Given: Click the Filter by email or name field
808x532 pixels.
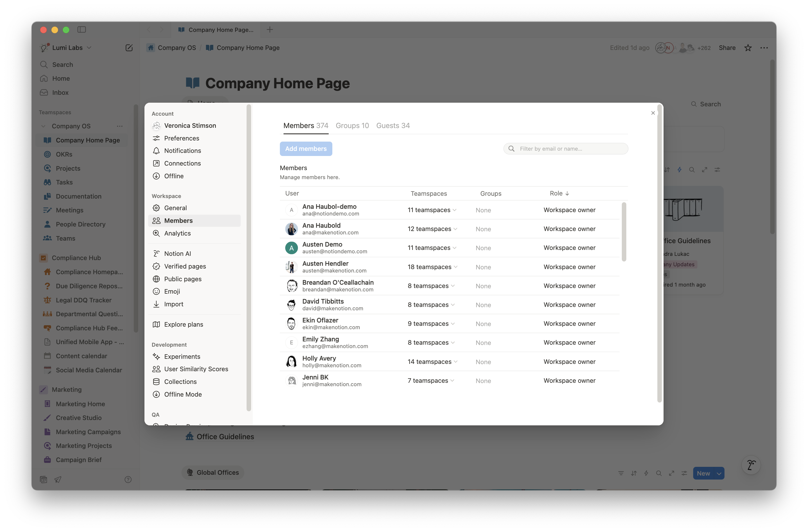Looking at the screenshot, I should click(565, 148).
